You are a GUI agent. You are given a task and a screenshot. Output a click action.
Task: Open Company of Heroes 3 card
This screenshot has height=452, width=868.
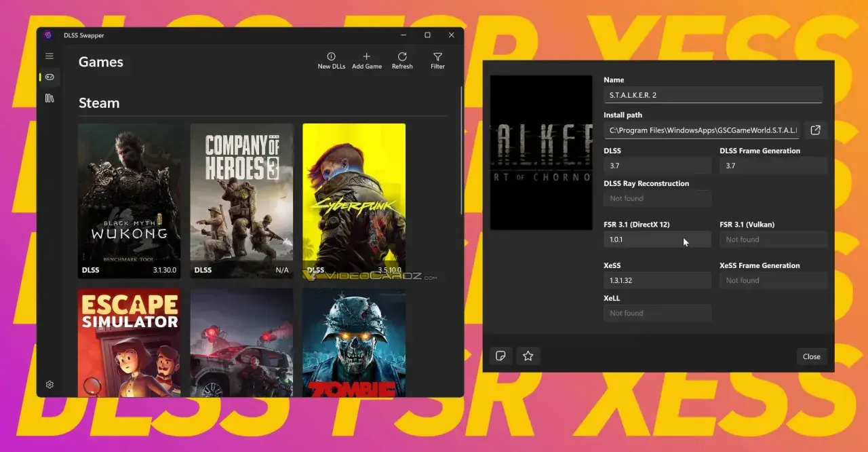pyautogui.click(x=241, y=201)
